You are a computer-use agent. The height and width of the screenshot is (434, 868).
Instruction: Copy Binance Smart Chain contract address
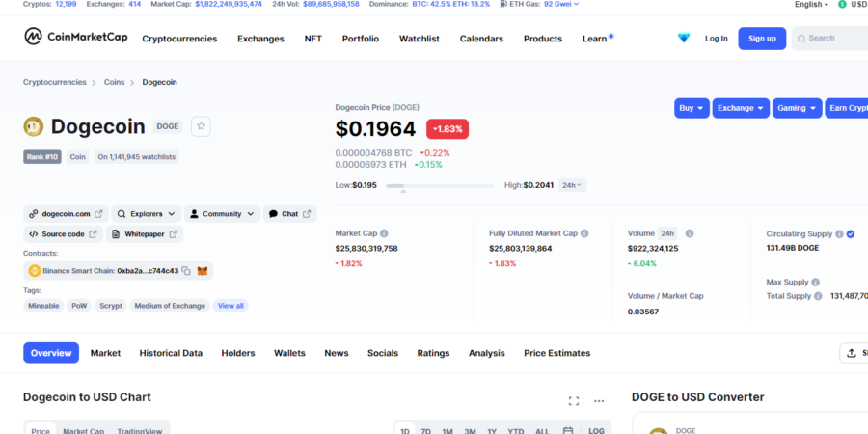click(186, 271)
